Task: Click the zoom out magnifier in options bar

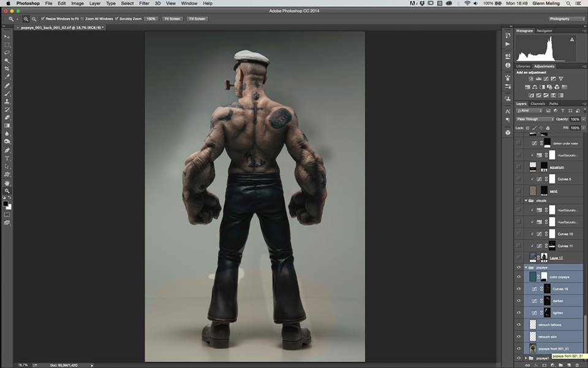Action: point(34,19)
